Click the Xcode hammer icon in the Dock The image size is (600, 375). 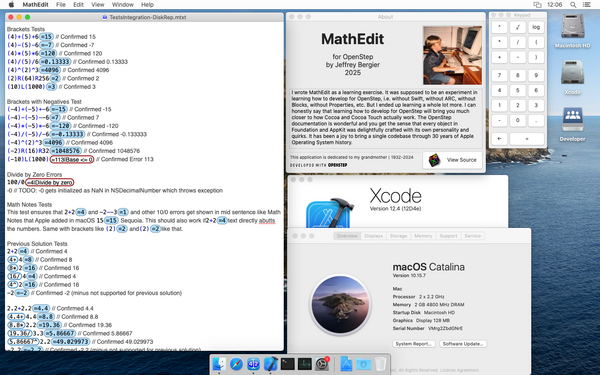pos(271,364)
